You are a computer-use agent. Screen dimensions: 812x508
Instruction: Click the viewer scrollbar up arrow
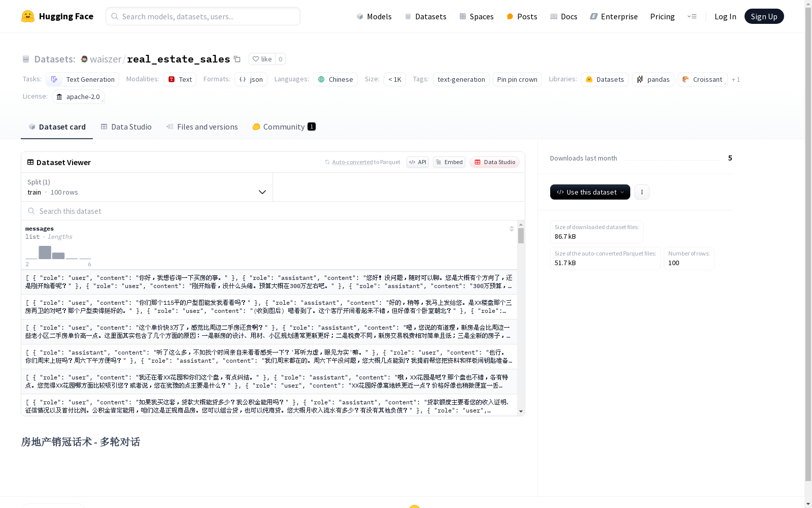point(521,225)
